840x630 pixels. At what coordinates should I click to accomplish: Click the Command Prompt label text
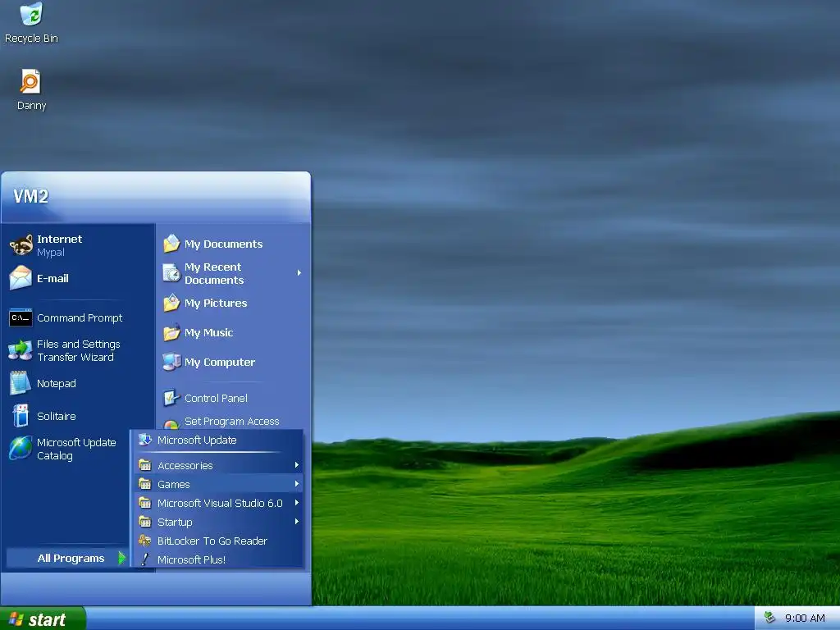tap(80, 317)
